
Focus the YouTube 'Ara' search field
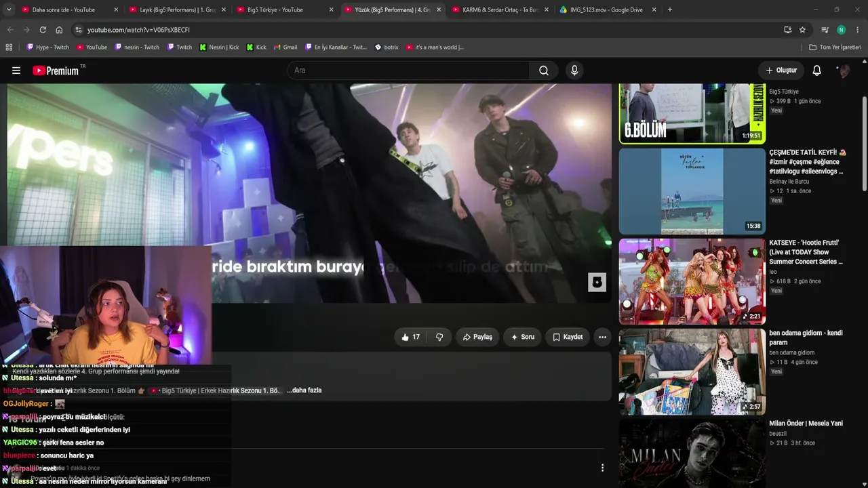coord(409,70)
